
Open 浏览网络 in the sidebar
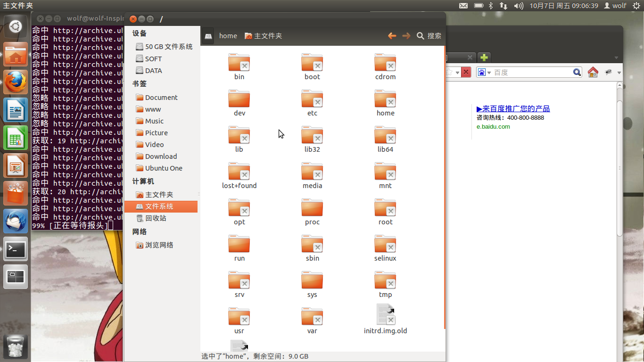point(154,245)
